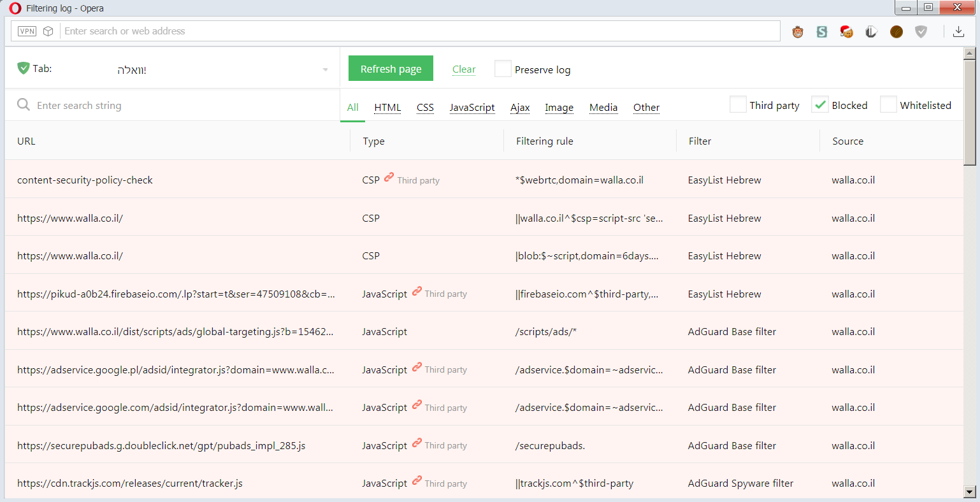Viewport: 980px width, 502px height.
Task: Filter by JavaScript requests tab
Action: click(x=472, y=107)
